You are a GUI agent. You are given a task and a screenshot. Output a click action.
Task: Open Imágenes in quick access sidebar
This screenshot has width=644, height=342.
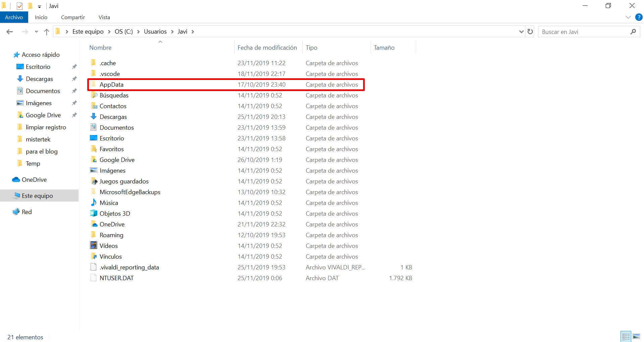tap(39, 103)
